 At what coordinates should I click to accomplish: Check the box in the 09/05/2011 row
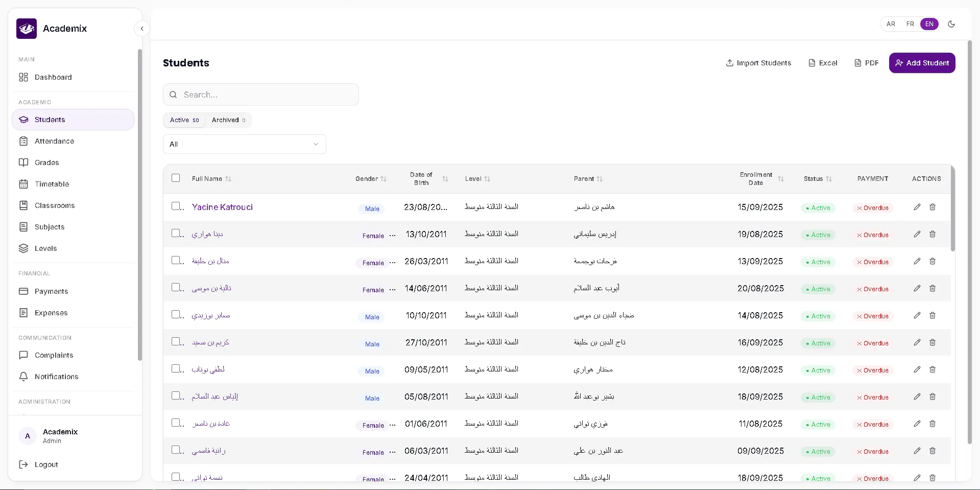pos(176,368)
